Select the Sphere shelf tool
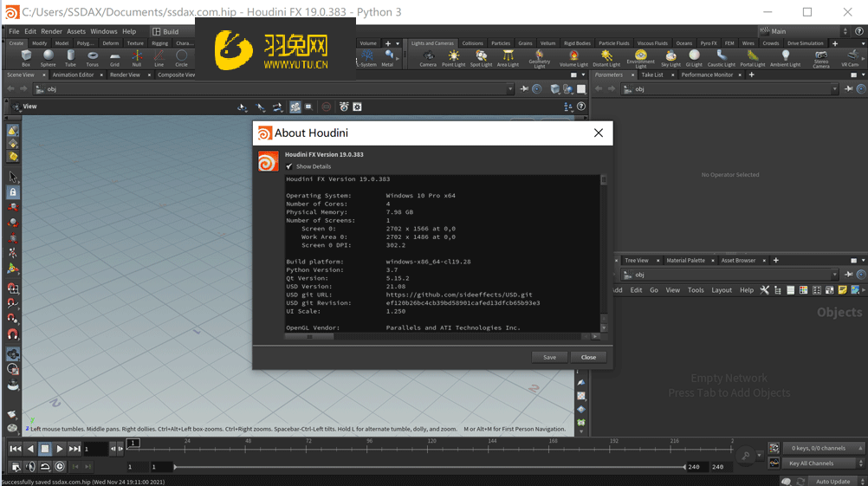Image resolution: width=868 pixels, height=486 pixels. pos(49,57)
